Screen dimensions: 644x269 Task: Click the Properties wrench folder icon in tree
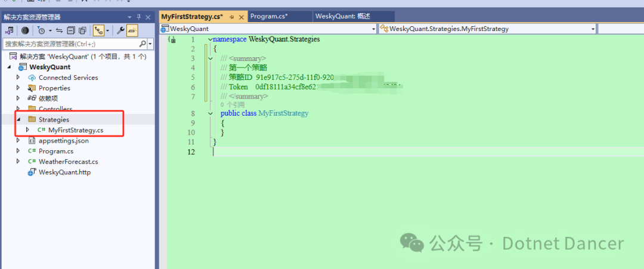[32, 88]
